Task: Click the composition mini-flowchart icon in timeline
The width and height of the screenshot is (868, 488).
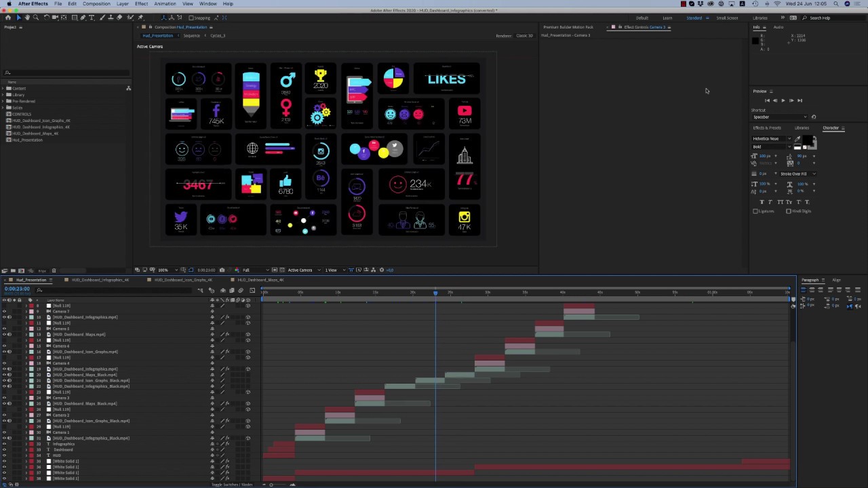Action: click(200, 290)
